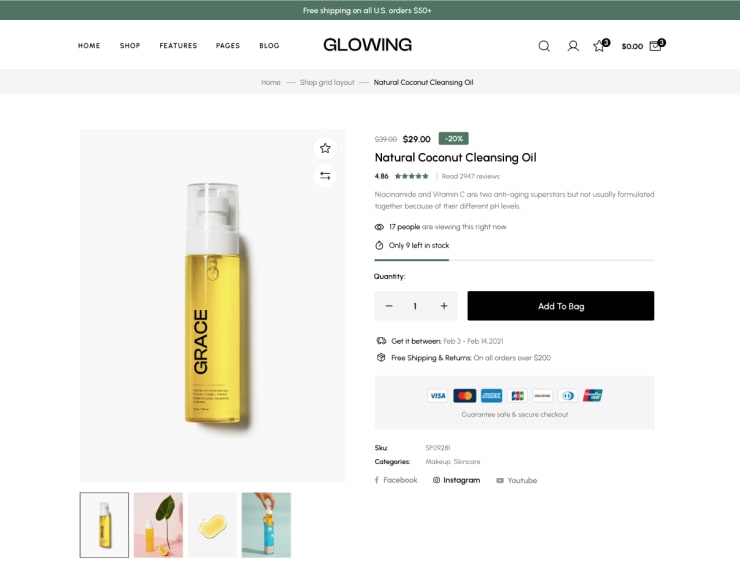Click the compare arrows icon on image
Screen dimensions: 740x570
click(x=325, y=176)
